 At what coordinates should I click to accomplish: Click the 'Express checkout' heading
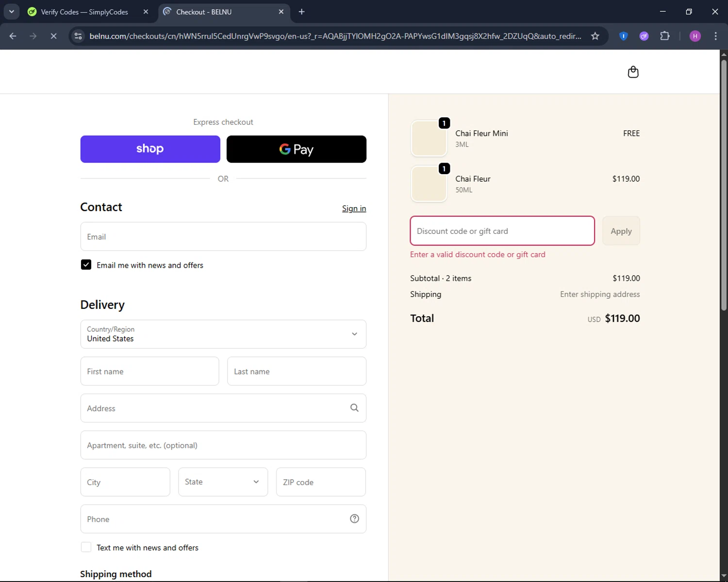point(223,122)
